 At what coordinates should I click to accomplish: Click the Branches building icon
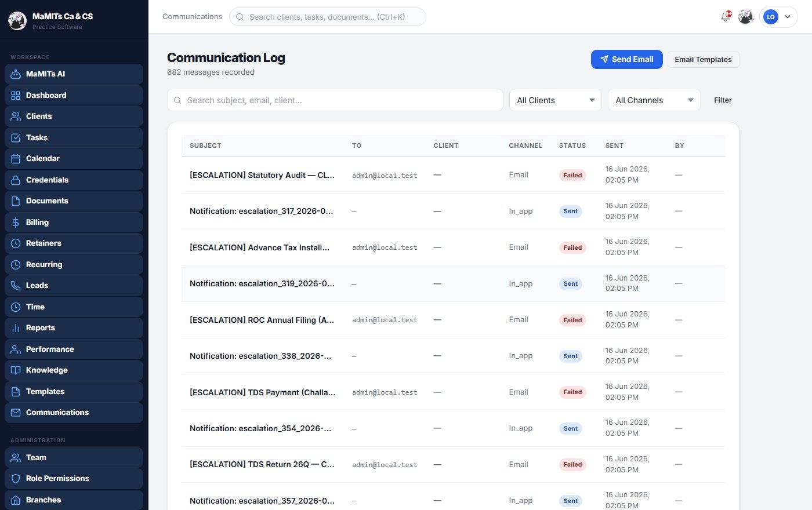click(16, 500)
